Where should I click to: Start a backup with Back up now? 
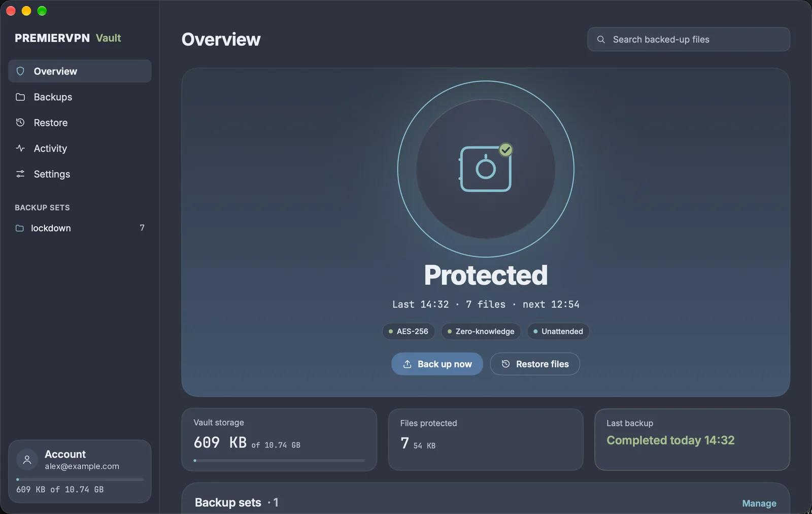(x=437, y=364)
